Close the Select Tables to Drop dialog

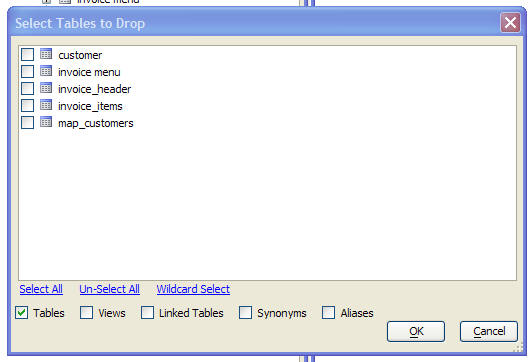tap(510, 23)
